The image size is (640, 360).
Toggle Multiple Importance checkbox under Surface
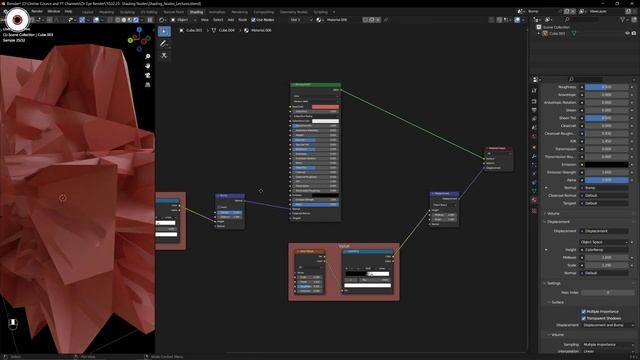coord(584,311)
